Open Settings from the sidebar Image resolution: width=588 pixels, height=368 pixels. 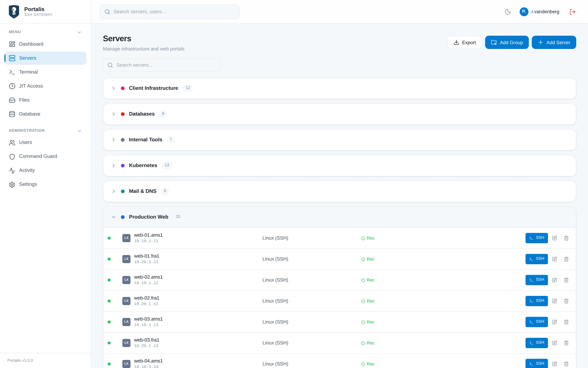tap(45, 184)
